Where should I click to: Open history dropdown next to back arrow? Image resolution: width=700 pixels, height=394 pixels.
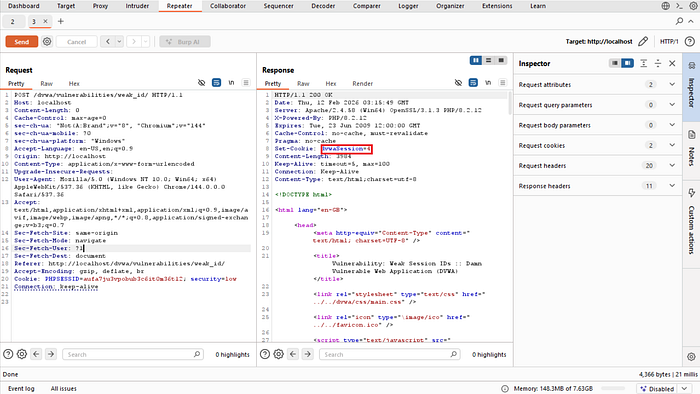(119, 41)
